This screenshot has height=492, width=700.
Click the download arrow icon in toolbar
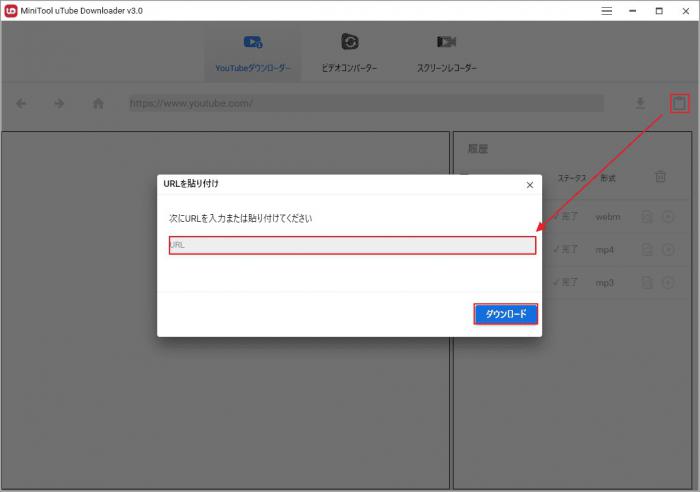[x=640, y=104]
